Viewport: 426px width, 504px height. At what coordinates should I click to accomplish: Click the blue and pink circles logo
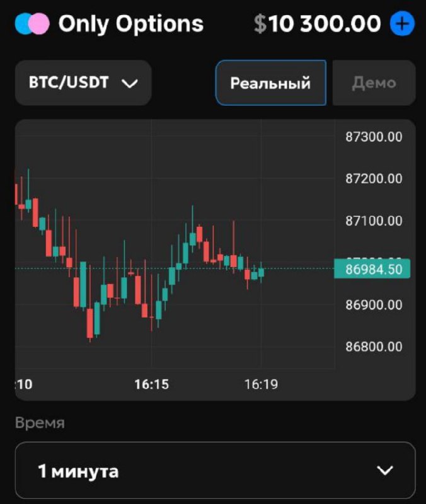coord(32,25)
